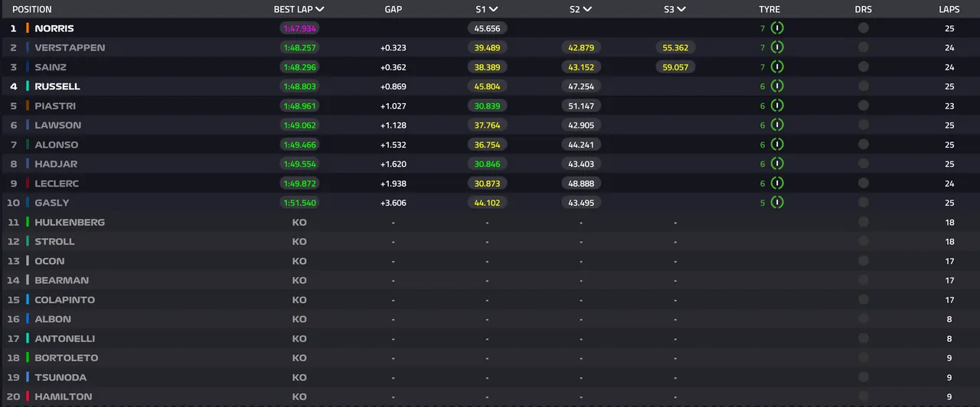Expand the S3 column chevron
This screenshot has height=407, width=980.
coord(681,9)
